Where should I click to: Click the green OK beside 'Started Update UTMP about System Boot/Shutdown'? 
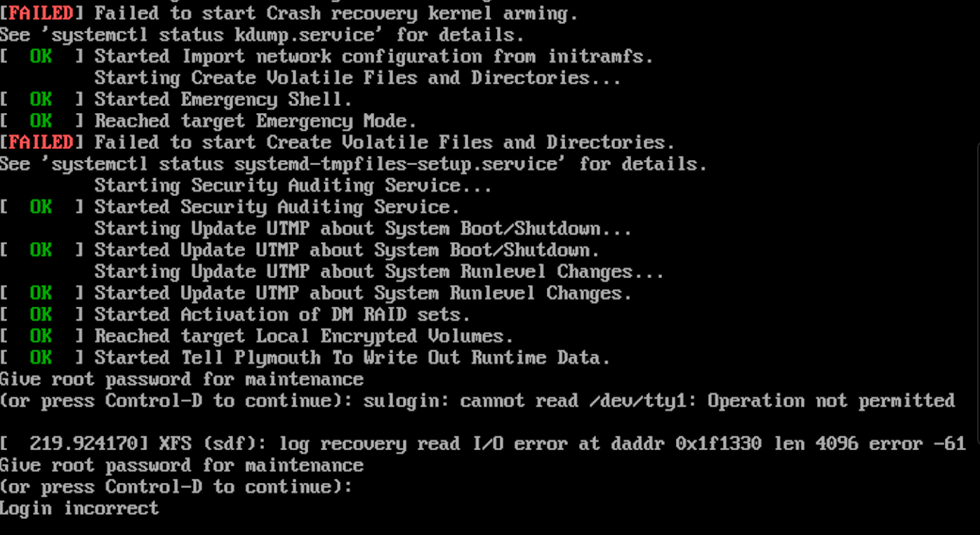click(x=41, y=250)
